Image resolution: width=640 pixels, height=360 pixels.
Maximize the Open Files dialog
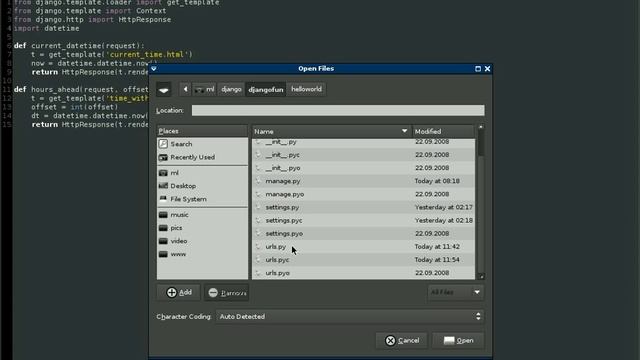(x=478, y=69)
